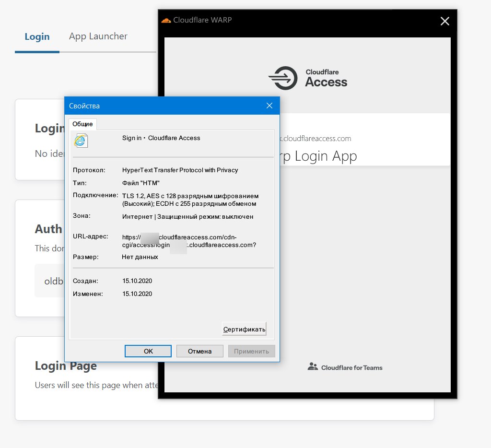Click the Отмена button
The image size is (491, 448).
click(200, 351)
